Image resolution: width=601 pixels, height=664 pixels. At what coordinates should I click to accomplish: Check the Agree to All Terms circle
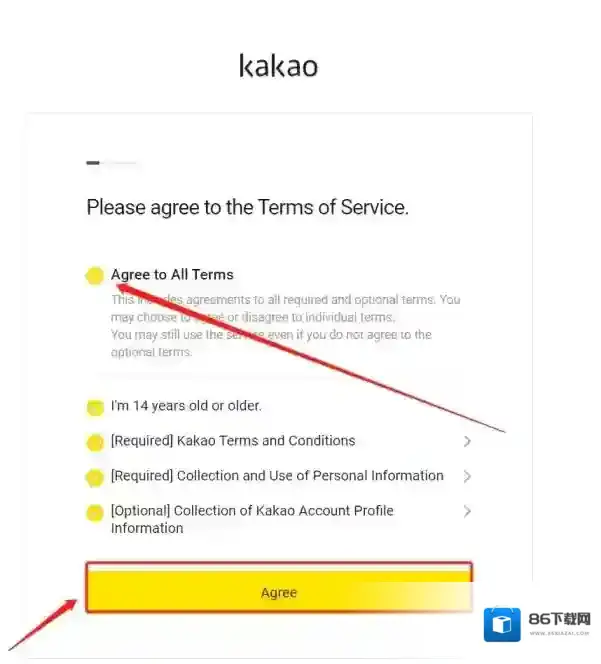click(94, 276)
